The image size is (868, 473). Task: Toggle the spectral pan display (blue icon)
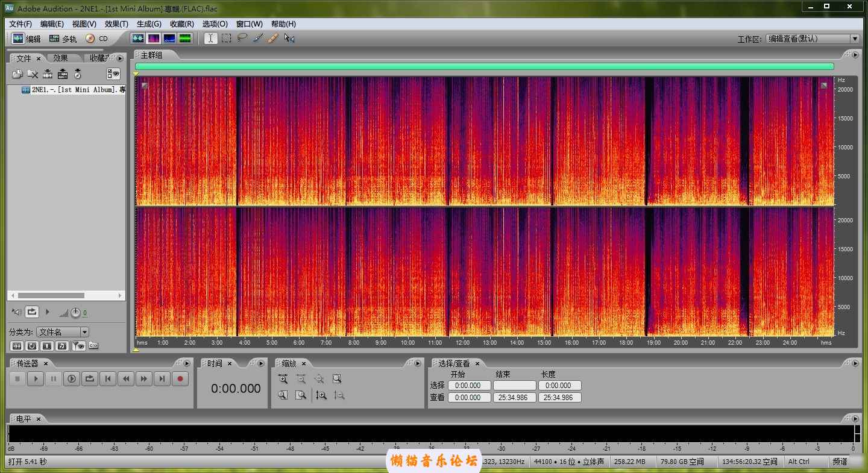click(169, 38)
